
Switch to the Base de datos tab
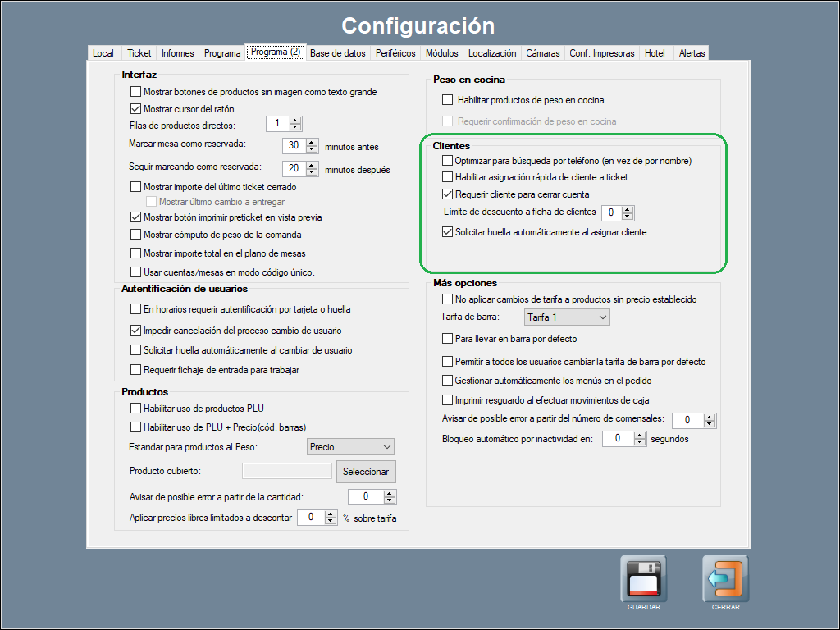pyautogui.click(x=337, y=53)
